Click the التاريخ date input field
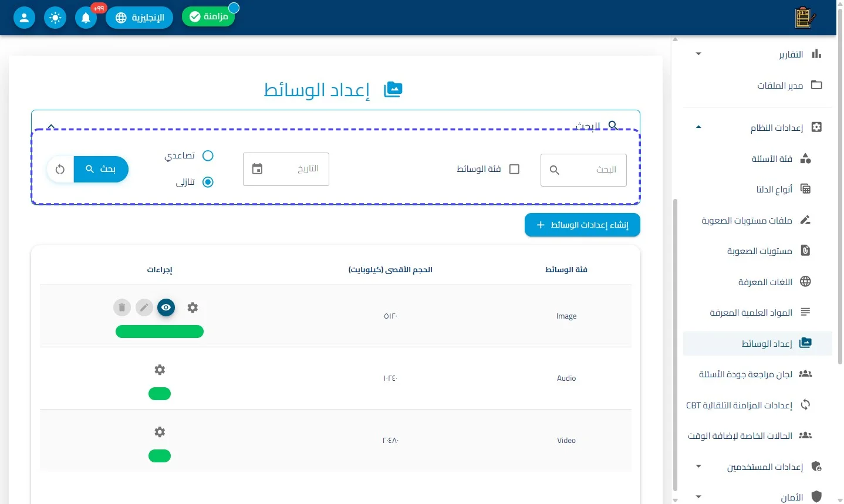Viewport: 844px width, 504px height. click(x=286, y=169)
